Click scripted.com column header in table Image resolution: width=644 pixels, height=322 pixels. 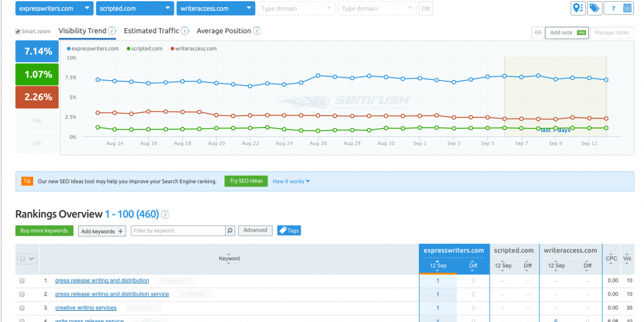pyautogui.click(x=514, y=251)
